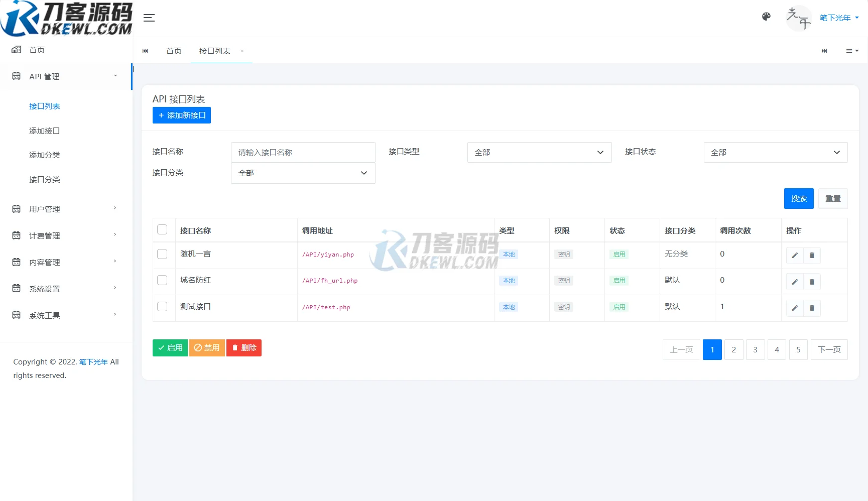Open the theme palette icon in header
The image size is (868, 501).
(766, 17)
